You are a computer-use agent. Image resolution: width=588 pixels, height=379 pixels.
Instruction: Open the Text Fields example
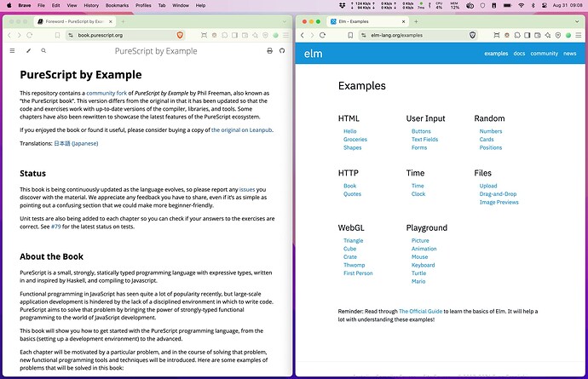coord(424,139)
